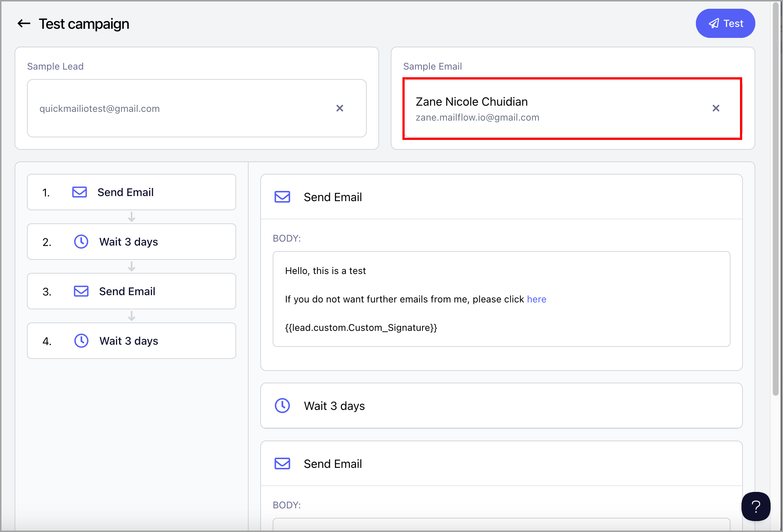Click envelope icon in step 3
Viewport: 783px width, 532px height.
tap(81, 291)
